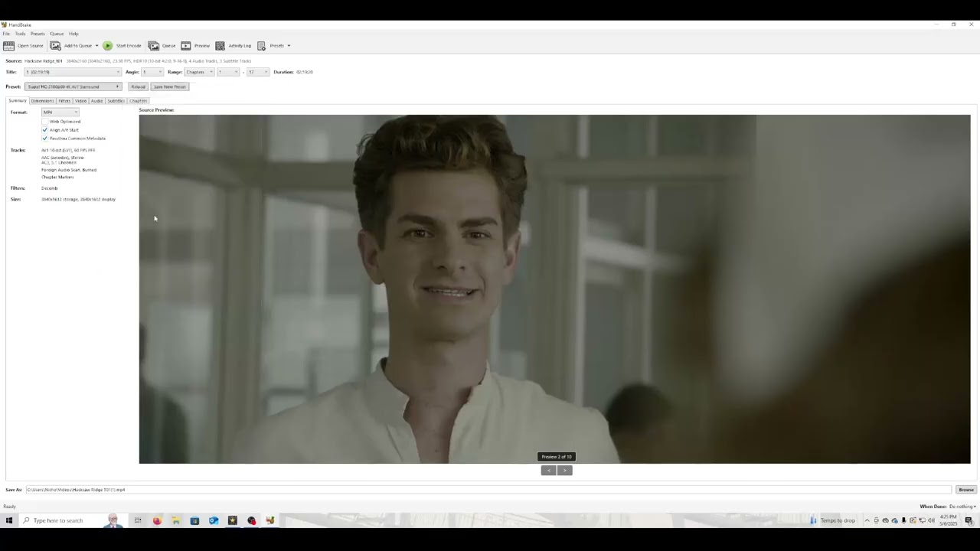Expand the Presets toolbar dropdown arrow

(x=289, y=46)
